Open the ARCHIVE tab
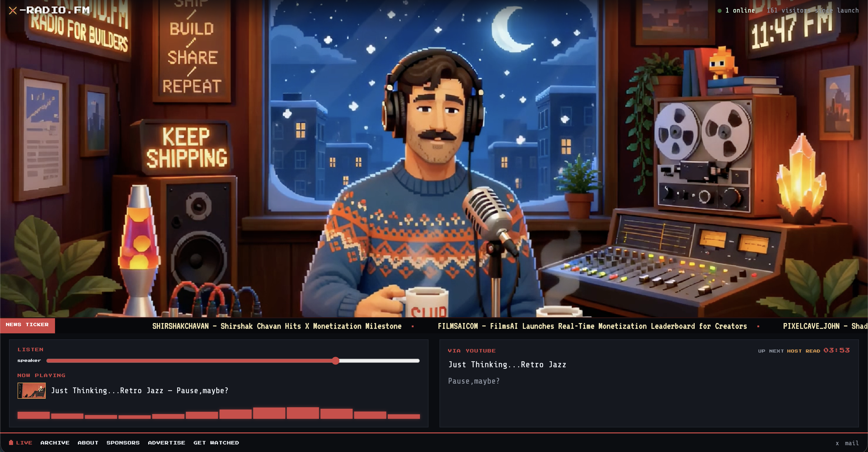Screen dimensions: 868x452 pyautogui.click(x=55, y=442)
